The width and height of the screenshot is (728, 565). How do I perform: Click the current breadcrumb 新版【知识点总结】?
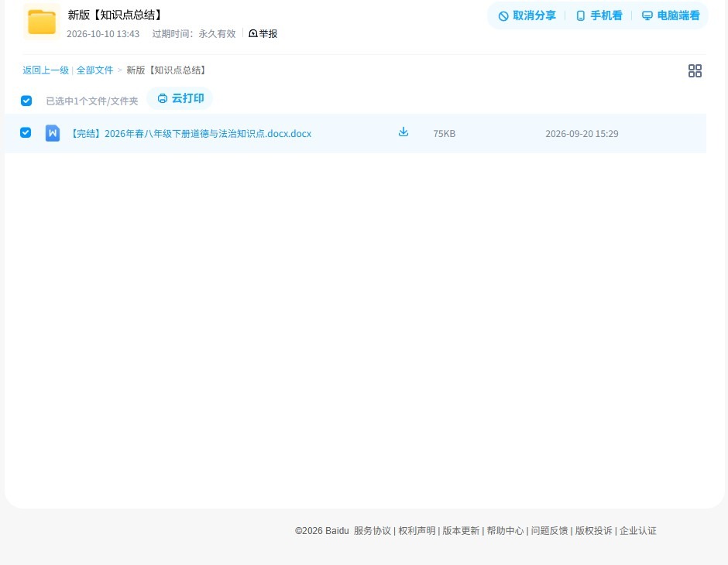click(x=167, y=70)
